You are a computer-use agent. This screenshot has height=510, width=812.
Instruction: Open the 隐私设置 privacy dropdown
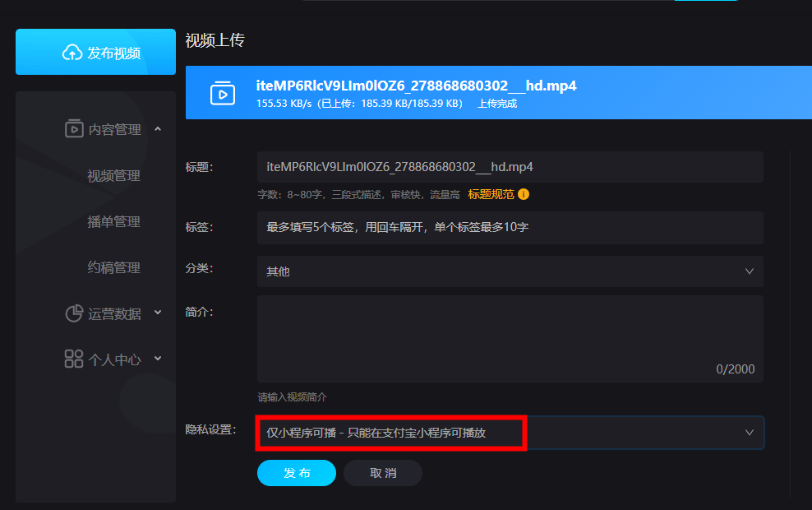510,433
